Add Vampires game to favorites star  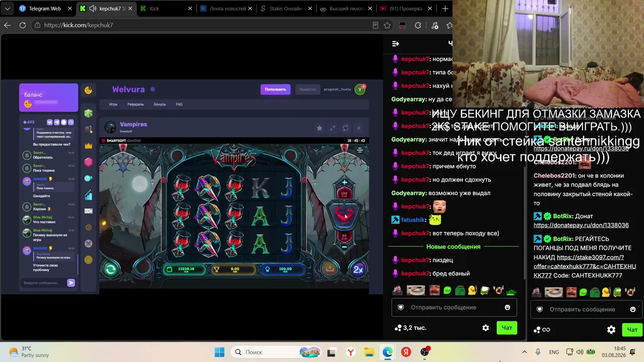coord(319,128)
